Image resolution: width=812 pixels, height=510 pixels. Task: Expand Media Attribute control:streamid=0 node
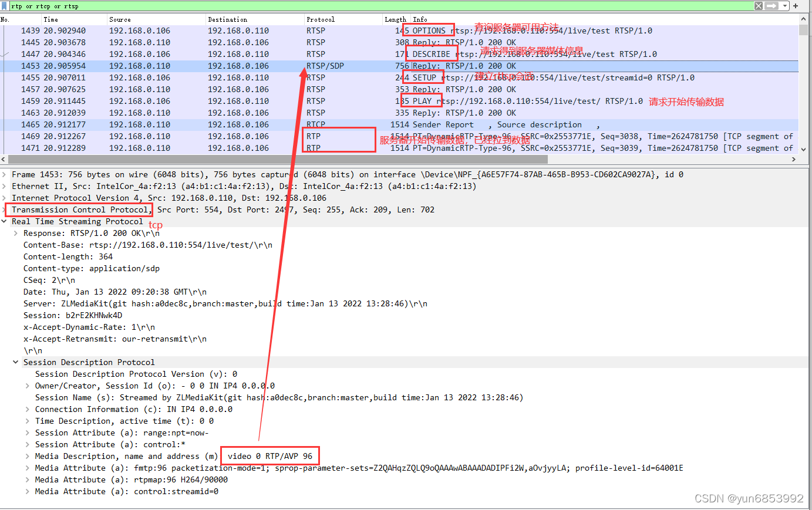[x=28, y=491]
